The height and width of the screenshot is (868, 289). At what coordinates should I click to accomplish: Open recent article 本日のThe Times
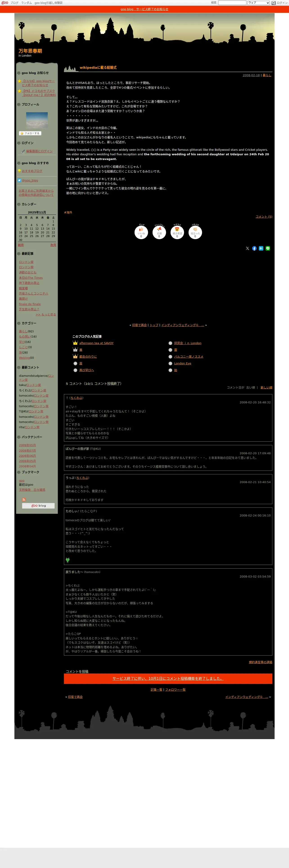tap(31, 278)
